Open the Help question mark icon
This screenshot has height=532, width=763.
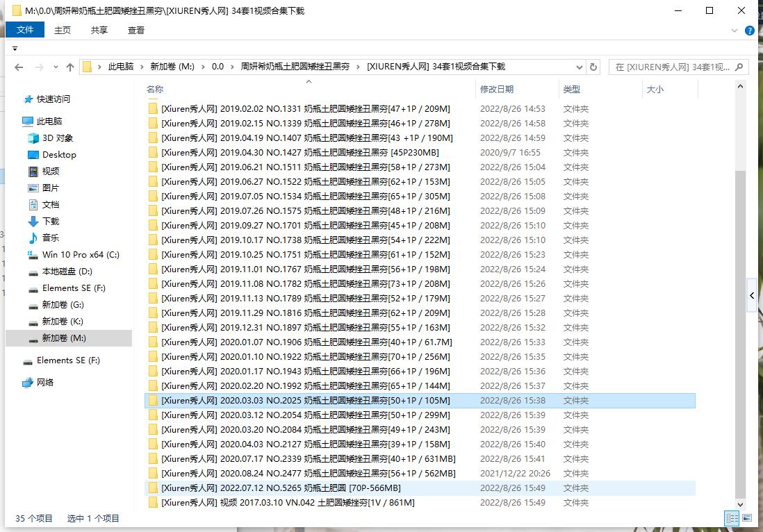[x=750, y=31]
